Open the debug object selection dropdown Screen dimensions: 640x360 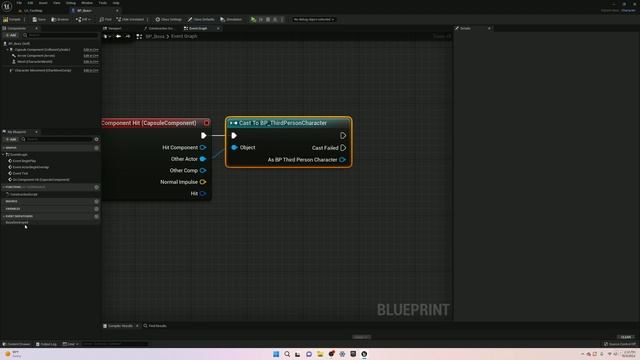tap(314, 19)
